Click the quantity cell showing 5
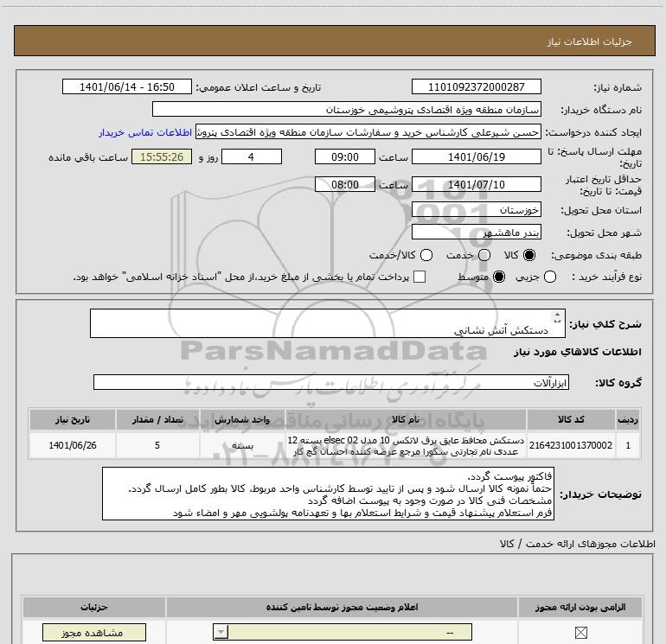The image size is (666, 644). pos(157,445)
